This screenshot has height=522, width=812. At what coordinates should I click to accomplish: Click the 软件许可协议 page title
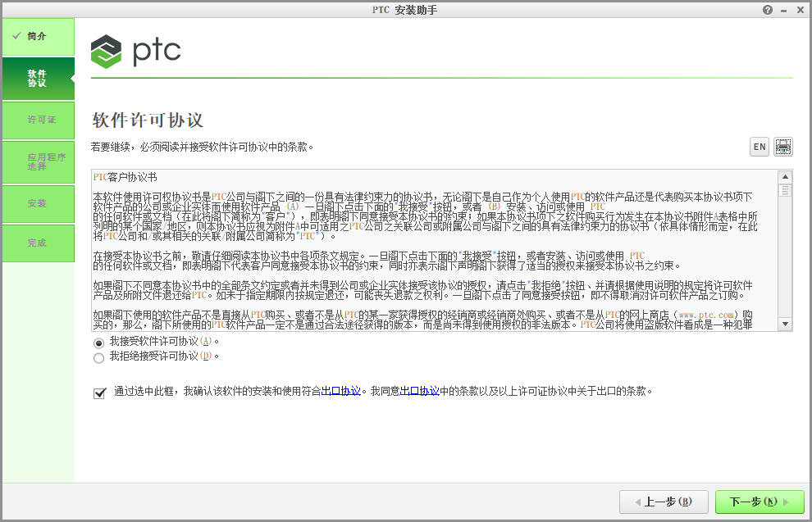tap(148, 120)
